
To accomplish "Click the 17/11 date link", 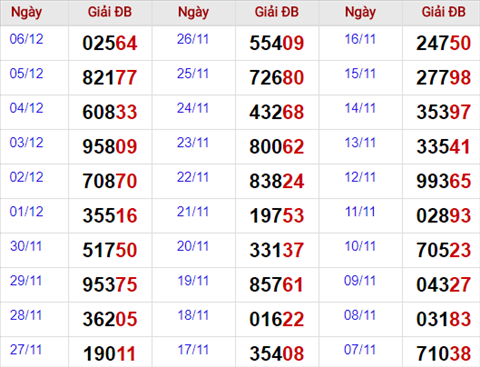I will 193,350.
